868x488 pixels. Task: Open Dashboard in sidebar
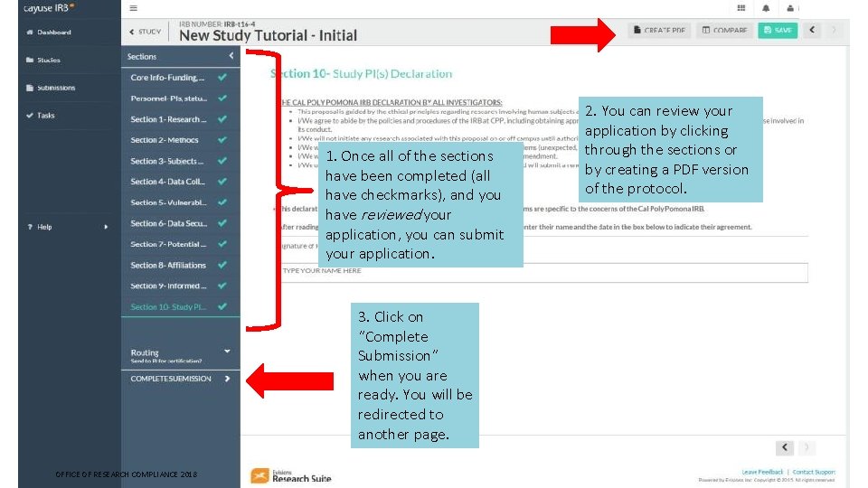[x=49, y=33]
